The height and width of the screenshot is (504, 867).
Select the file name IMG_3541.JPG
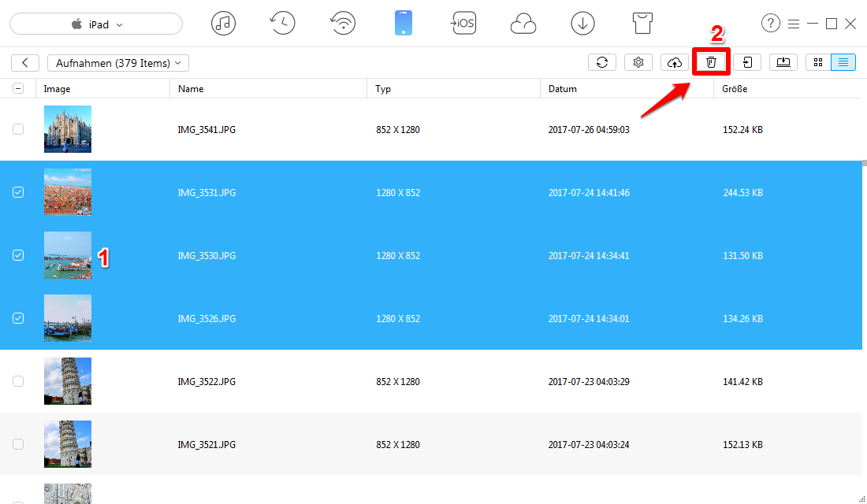(x=207, y=130)
